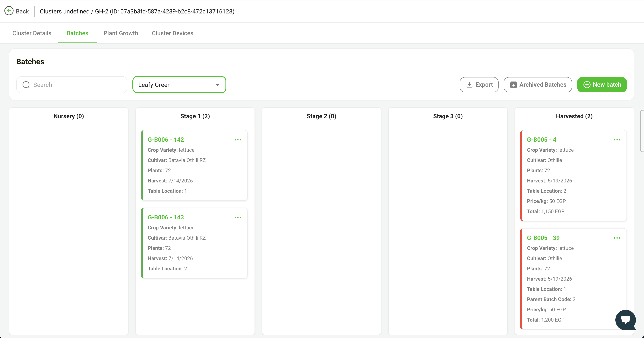Click Table Location: 1 in G-B006 - 142

pyautogui.click(x=167, y=191)
